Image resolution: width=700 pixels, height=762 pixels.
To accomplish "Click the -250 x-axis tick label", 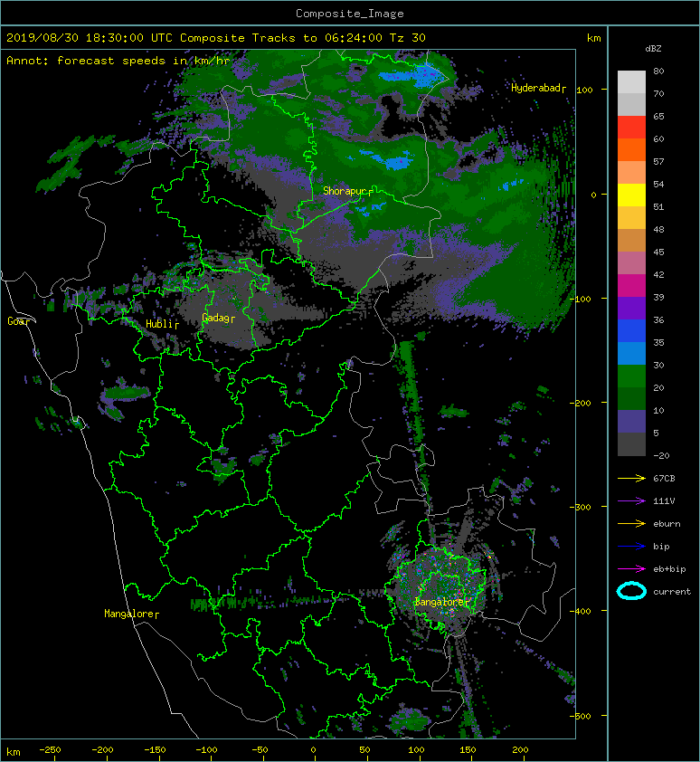I will click(50, 750).
